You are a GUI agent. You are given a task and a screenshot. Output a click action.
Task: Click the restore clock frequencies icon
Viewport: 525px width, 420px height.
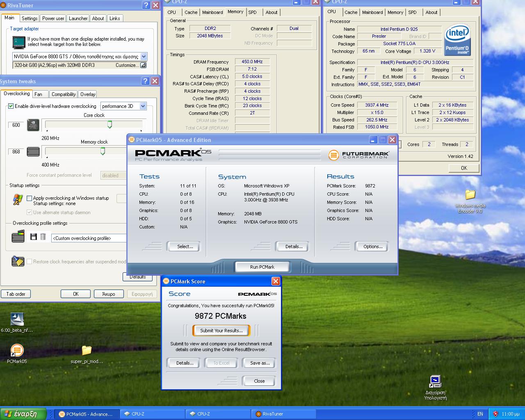(x=18, y=261)
